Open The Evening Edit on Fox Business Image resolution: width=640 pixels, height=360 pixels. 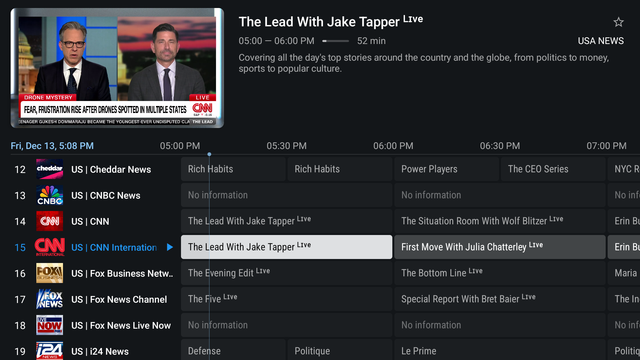point(287,273)
